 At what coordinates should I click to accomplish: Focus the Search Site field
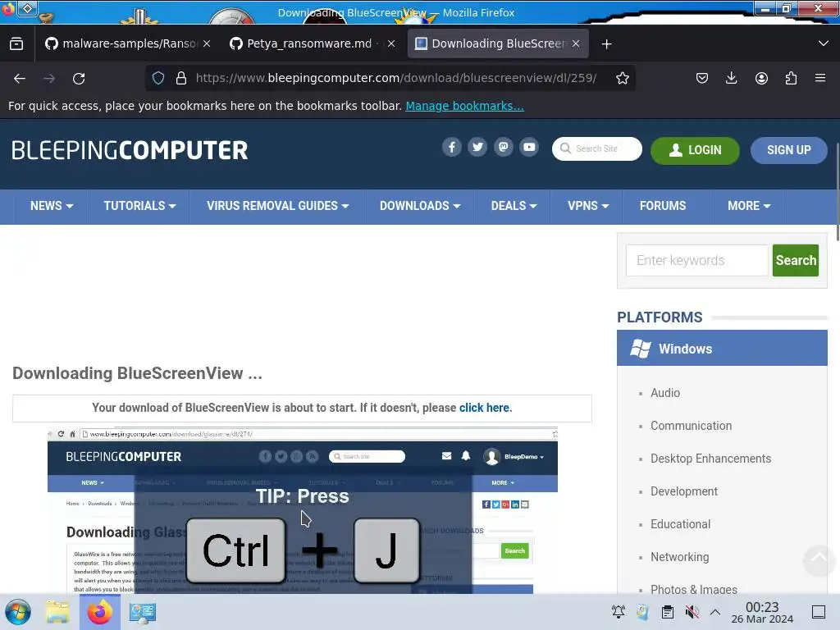tap(597, 148)
